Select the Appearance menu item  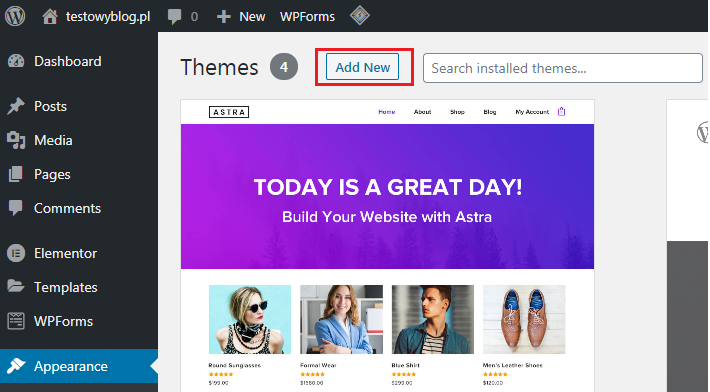[71, 366]
